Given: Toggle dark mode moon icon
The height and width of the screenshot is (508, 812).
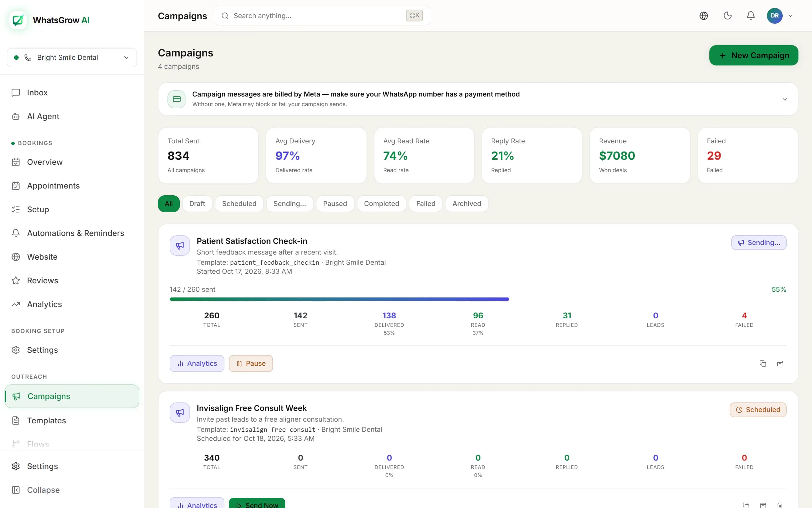Looking at the screenshot, I should pyautogui.click(x=727, y=16).
